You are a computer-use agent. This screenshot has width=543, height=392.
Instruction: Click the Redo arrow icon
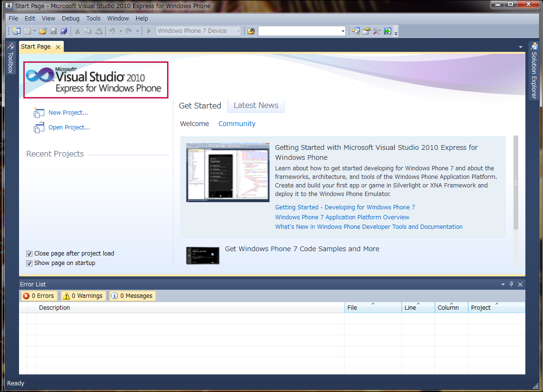[129, 31]
